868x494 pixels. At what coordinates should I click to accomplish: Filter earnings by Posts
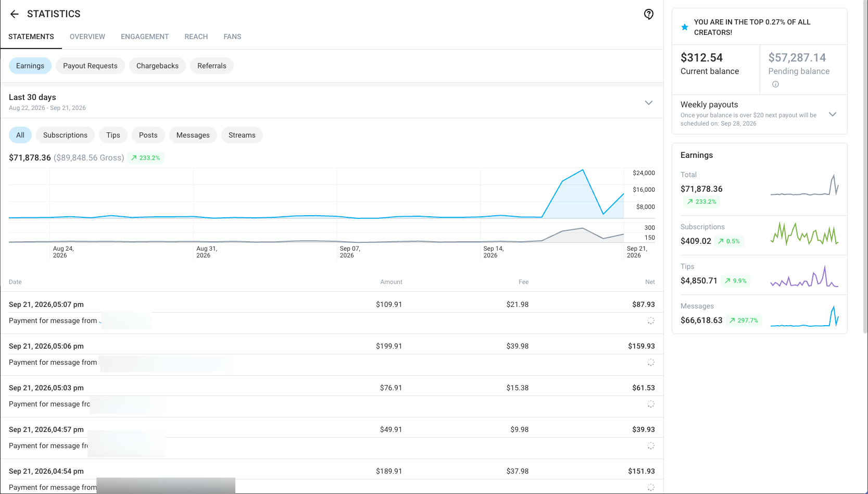tap(148, 135)
